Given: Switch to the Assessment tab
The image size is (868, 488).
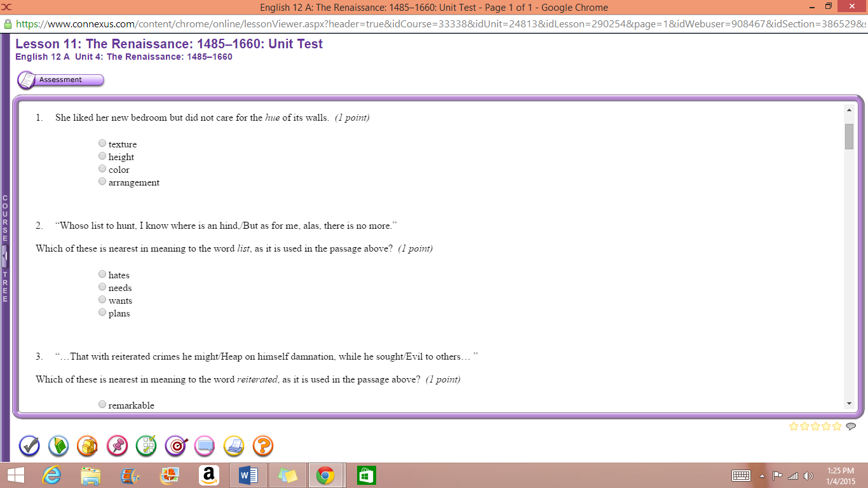Looking at the screenshot, I should pyautogui.click(x=60, y=80).
